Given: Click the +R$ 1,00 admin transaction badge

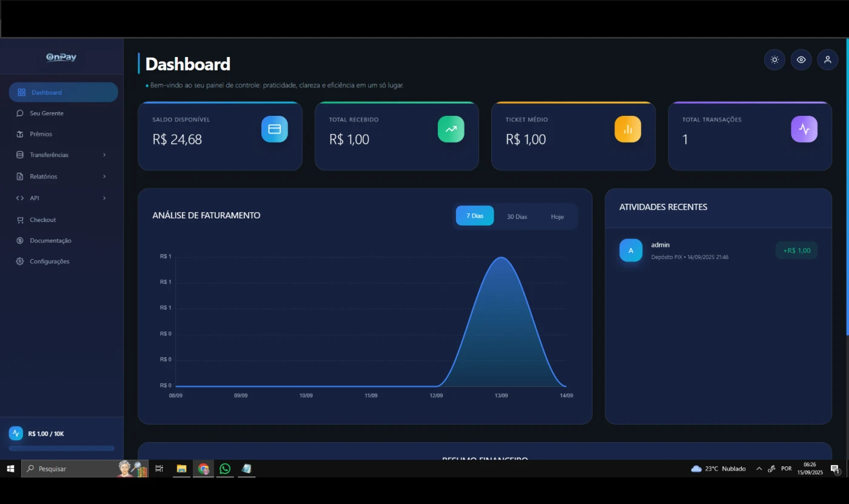Looking at the screenshot, I should [796, 250].
